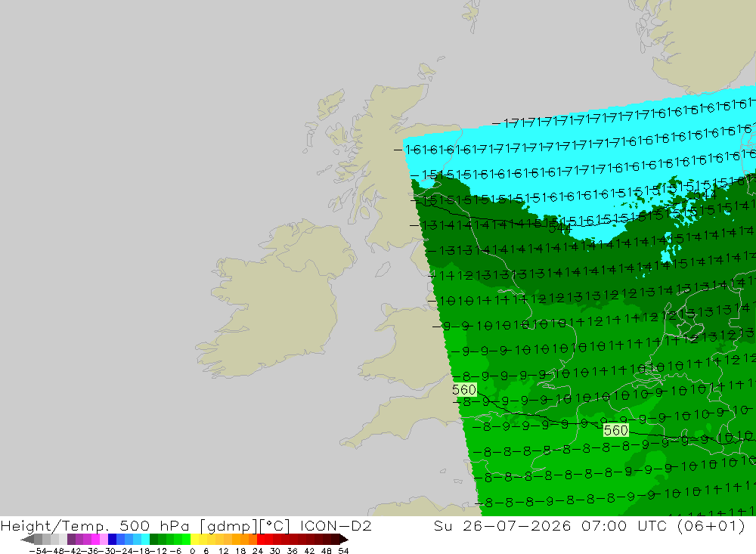Click the bright yellow legend swatch at 0
This screenshot has height=554, width=756.
(195, 540)
